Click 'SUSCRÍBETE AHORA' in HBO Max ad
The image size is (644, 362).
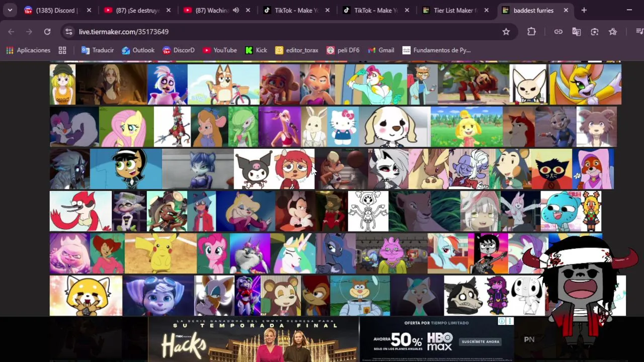point(480,342)
